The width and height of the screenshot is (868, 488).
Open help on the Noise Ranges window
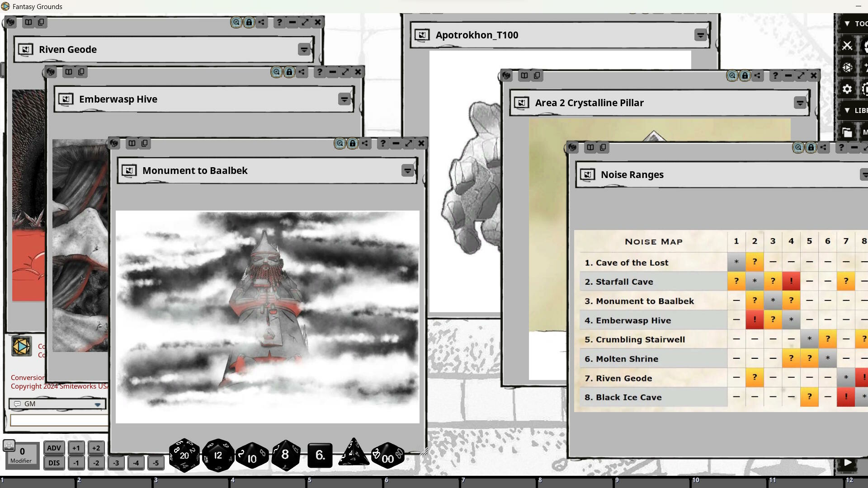(x=841, y=147)
